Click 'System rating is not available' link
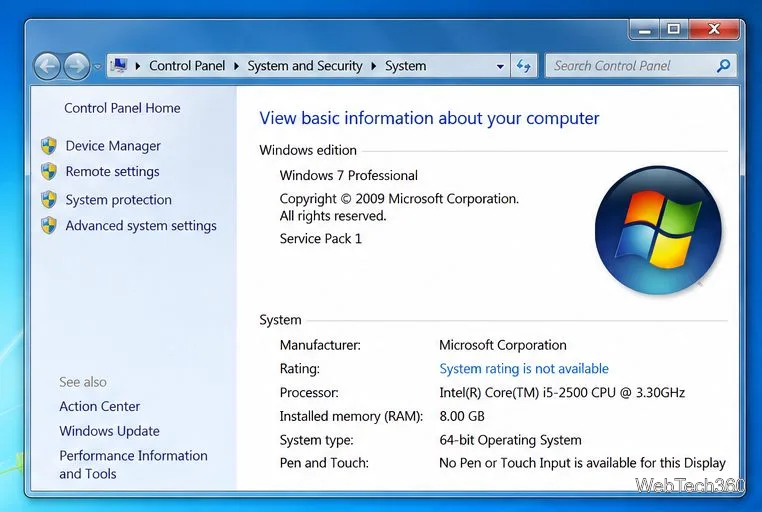The width and height of the screenshot is (762, 512). point(524,369)
